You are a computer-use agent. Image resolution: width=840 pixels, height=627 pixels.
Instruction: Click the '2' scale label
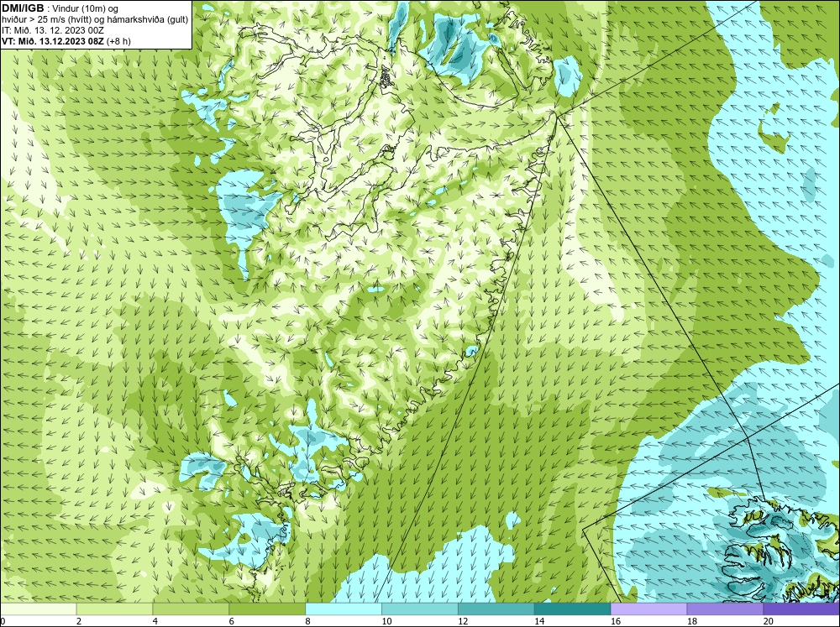pos(79,621)
